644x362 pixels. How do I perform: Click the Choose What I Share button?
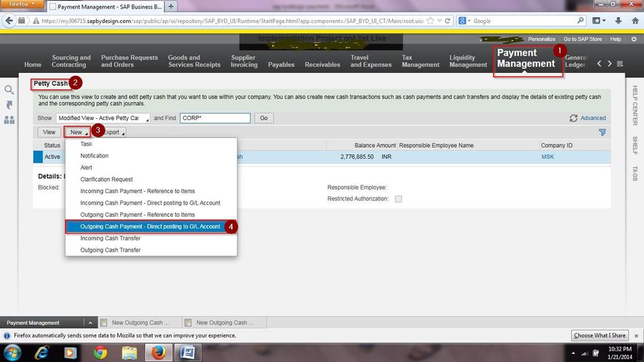pyautogui.click(x=600, y=336)
